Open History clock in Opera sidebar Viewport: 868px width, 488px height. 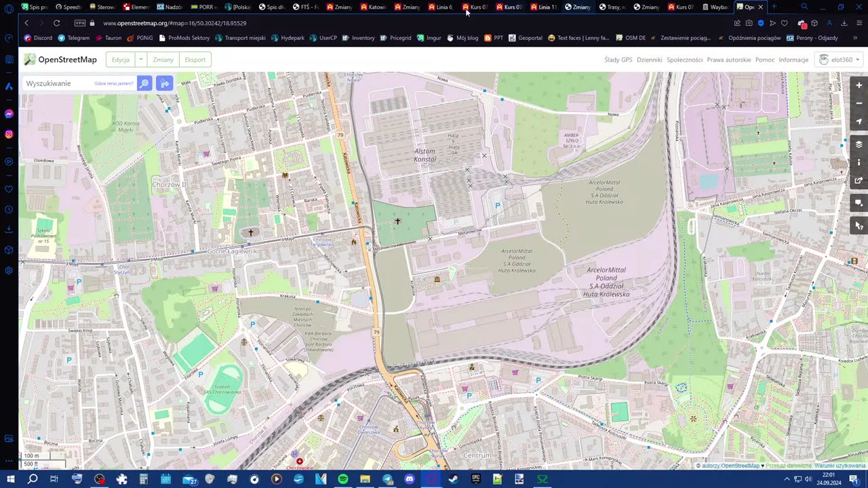coord(9,209)
